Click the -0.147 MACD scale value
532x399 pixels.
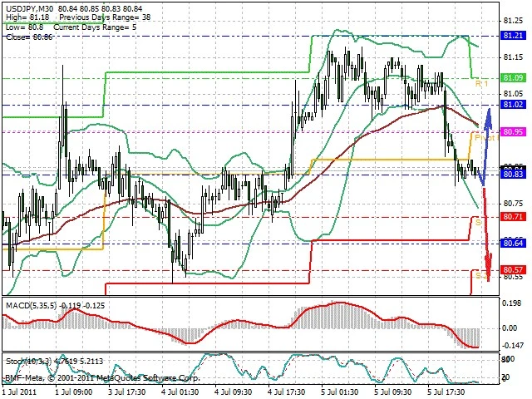[x=513, y=346]
